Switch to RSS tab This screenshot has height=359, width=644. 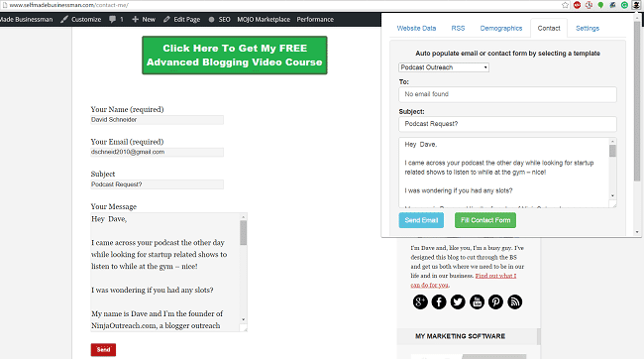pos(458,29)
